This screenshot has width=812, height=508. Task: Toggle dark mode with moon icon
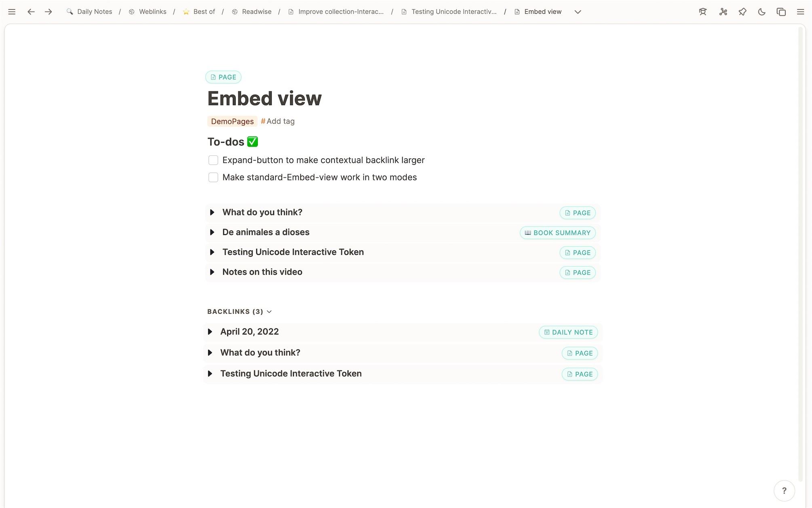[x=761, y=12]
